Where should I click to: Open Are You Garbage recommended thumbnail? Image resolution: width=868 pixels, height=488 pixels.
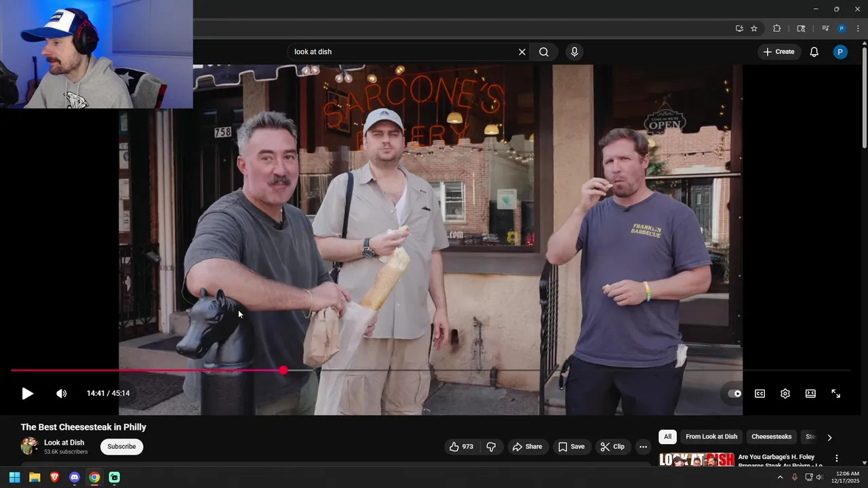pos(696,459)
